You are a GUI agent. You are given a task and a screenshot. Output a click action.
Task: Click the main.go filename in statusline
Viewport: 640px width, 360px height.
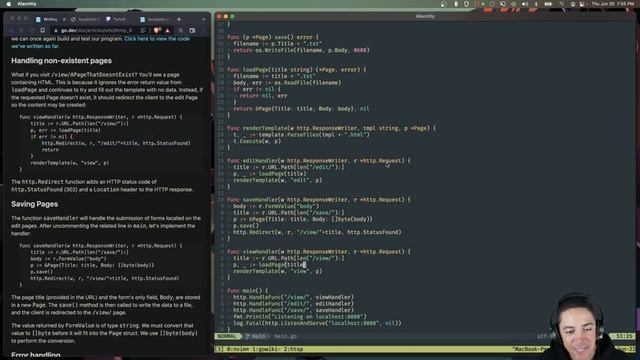(285, 336)
